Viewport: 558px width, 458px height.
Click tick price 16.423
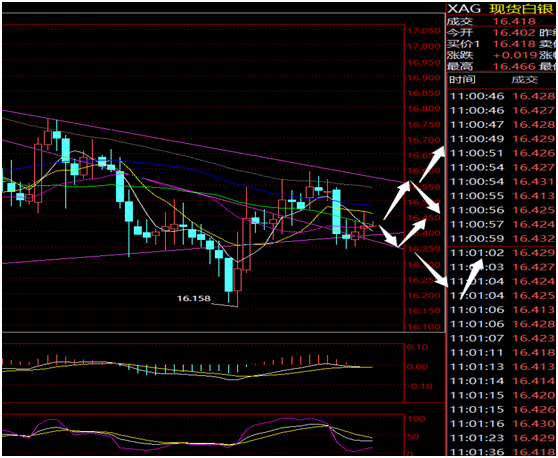(533, 338)
